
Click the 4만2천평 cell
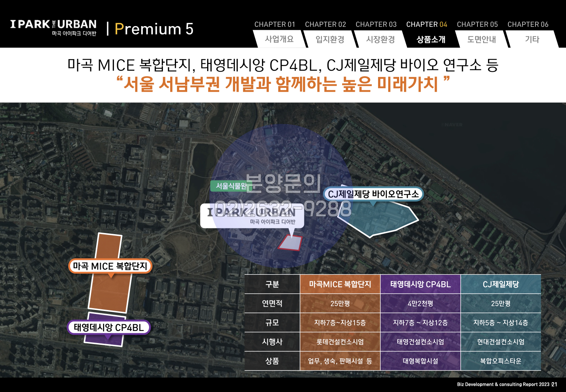point(421,303)
